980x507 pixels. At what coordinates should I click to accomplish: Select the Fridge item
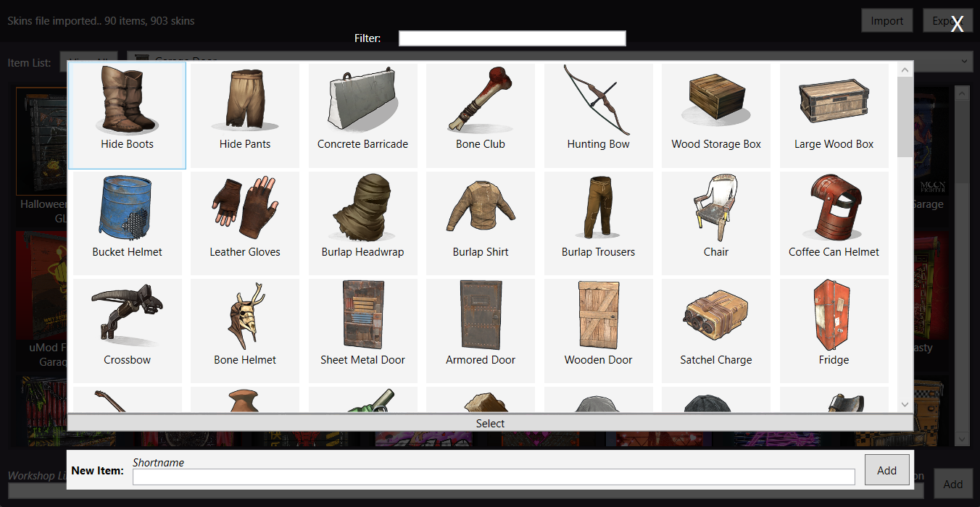[x=834, y=331]
